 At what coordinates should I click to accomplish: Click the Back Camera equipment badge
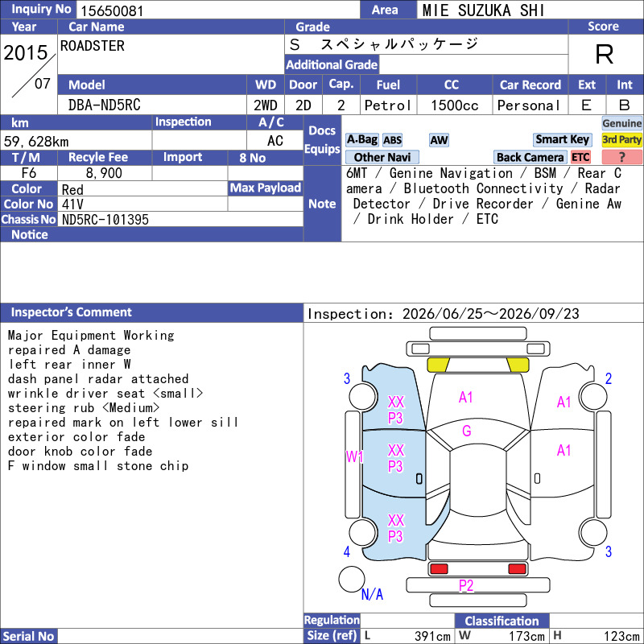[530, 157]
